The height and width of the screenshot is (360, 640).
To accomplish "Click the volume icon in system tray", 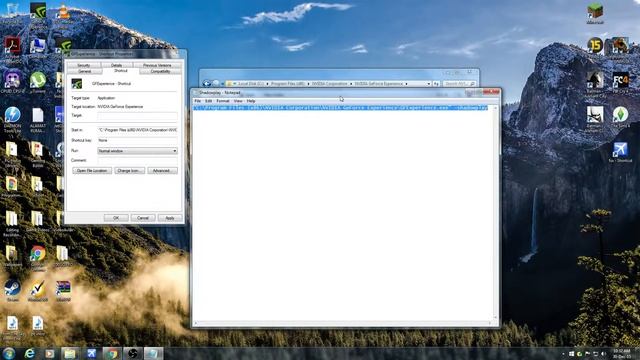I will 603,353.
